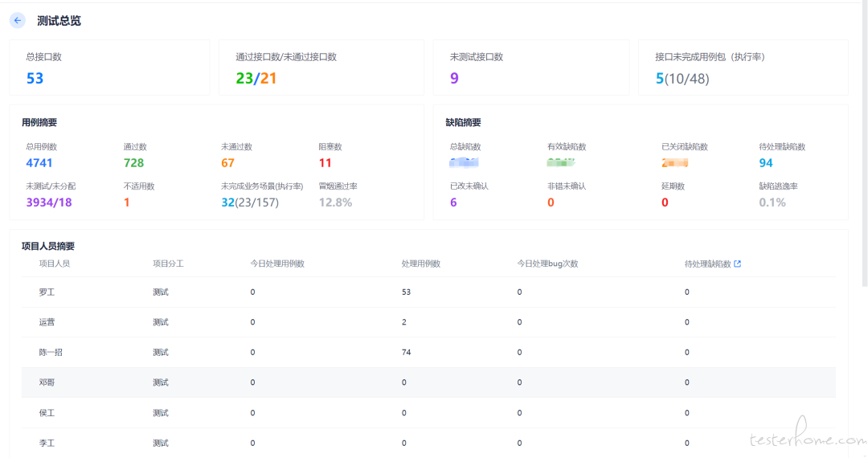Select the passed interface count 23
This screenshot has width=868, height=458.
point(244,79)
